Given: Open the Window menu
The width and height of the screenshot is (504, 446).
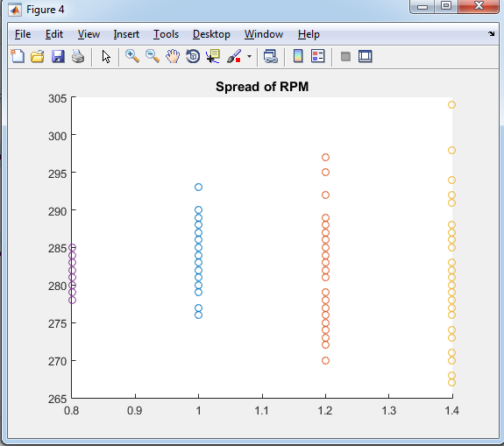Looking at the screenshot, I should [264, 34].
